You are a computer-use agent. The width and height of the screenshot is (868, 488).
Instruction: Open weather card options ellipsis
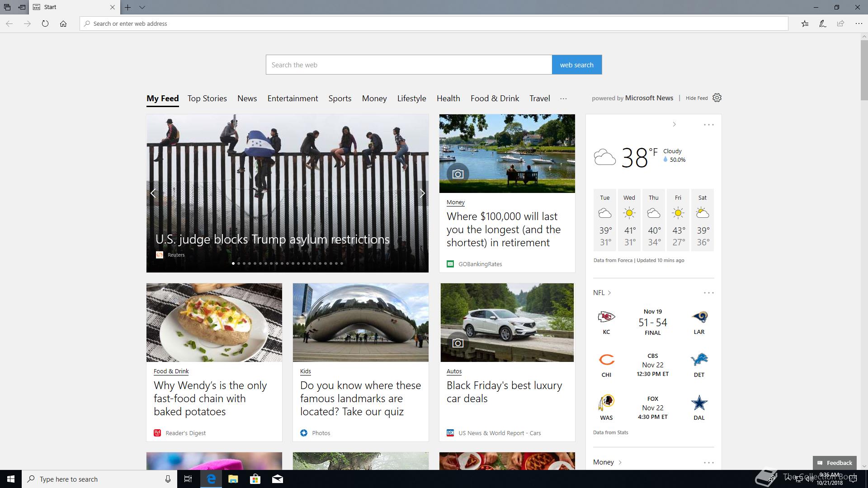point(708,125)
